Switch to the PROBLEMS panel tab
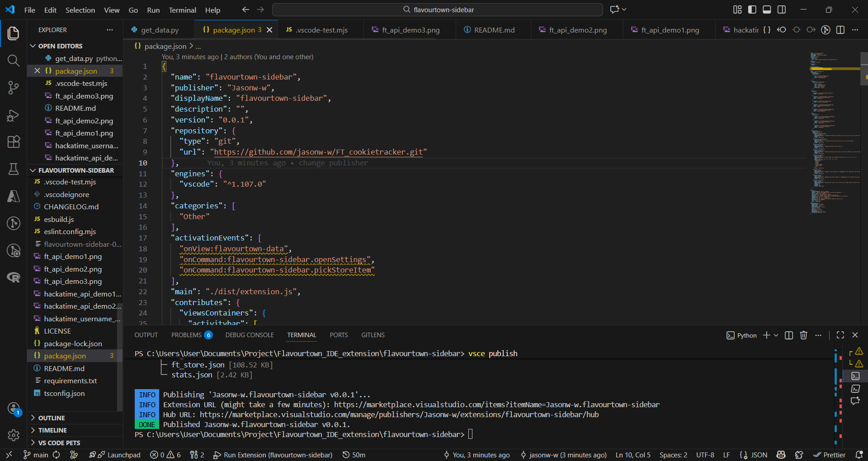This screenshot has height=461, width=868. 186,335
